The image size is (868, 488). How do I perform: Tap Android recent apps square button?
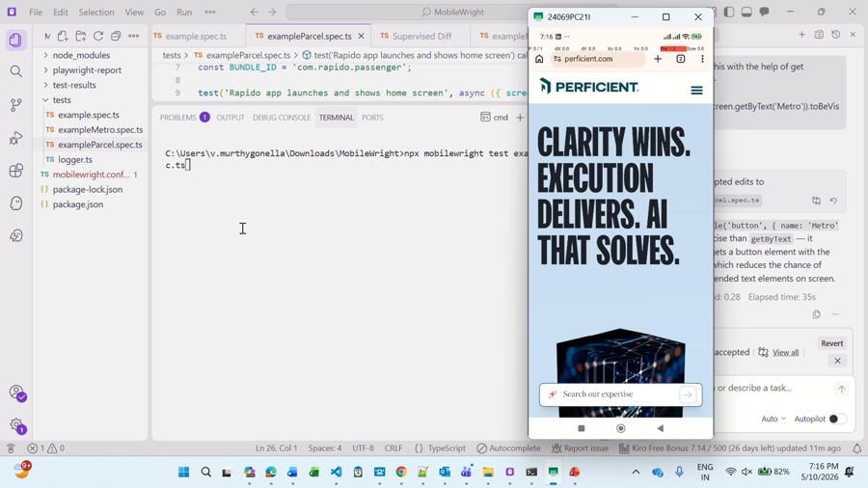pos(582,428)
